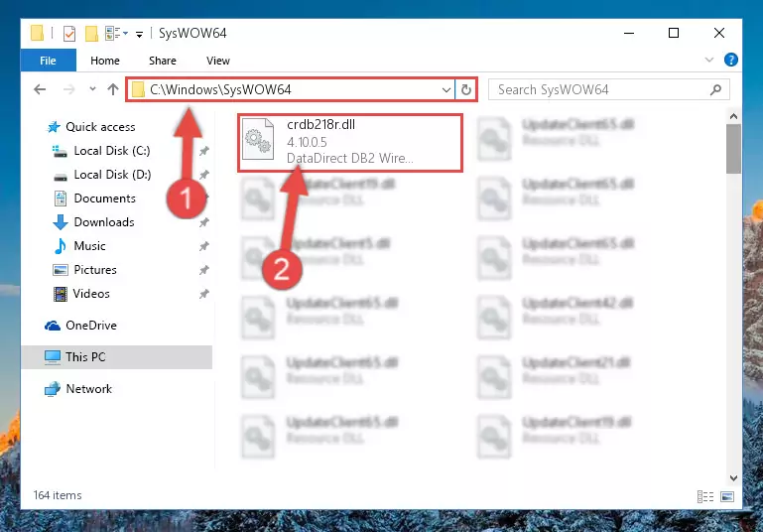The width and height of the screenshot is (763, 532).
Task: Click the pin icon beside Videos
Action: pos(204,294)
